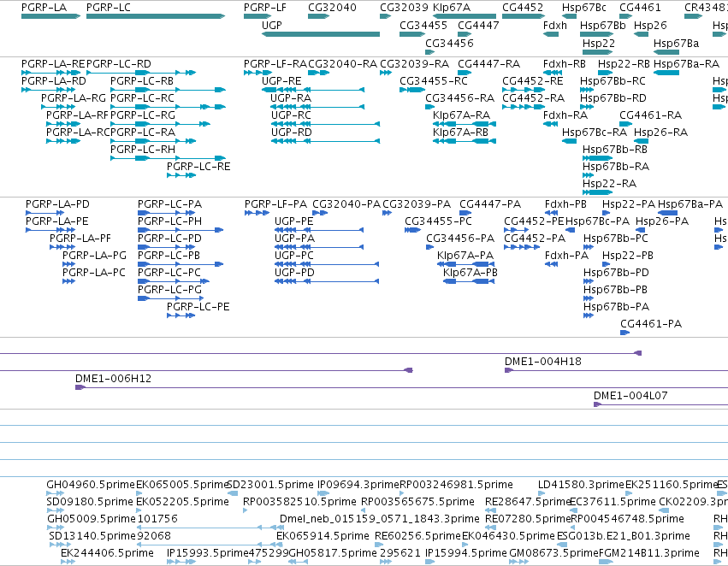Select the CG4452 gene arrow
This screenshot has width=728, height=566.
click(x=524, y=16)
